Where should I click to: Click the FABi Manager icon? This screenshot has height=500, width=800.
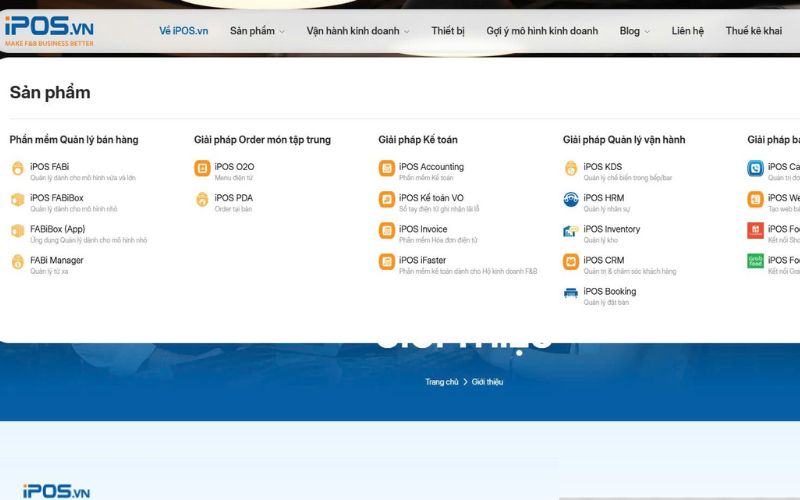(x=17, y=262)
